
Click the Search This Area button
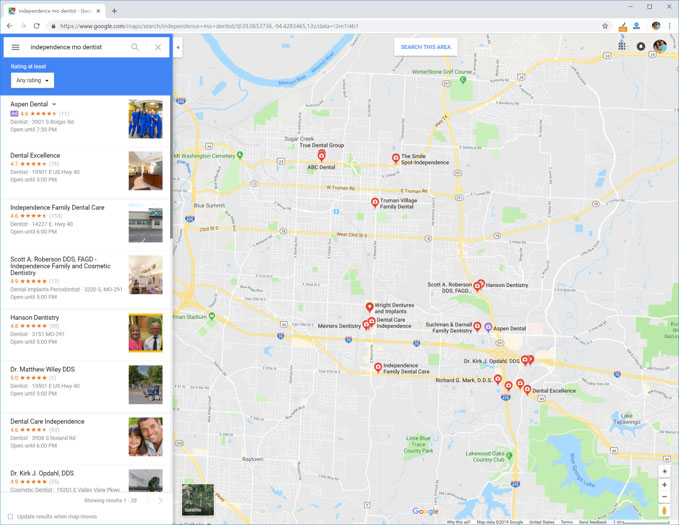click(425, 47)
